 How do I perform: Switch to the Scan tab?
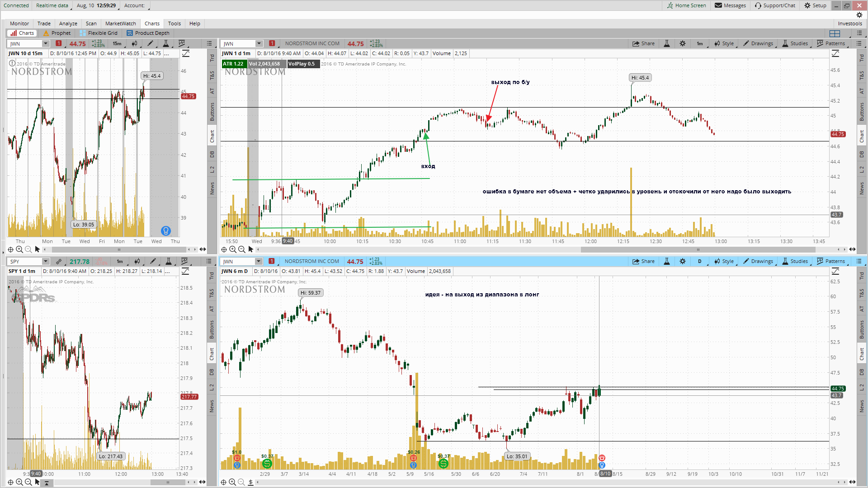click(x=91, y=23)
